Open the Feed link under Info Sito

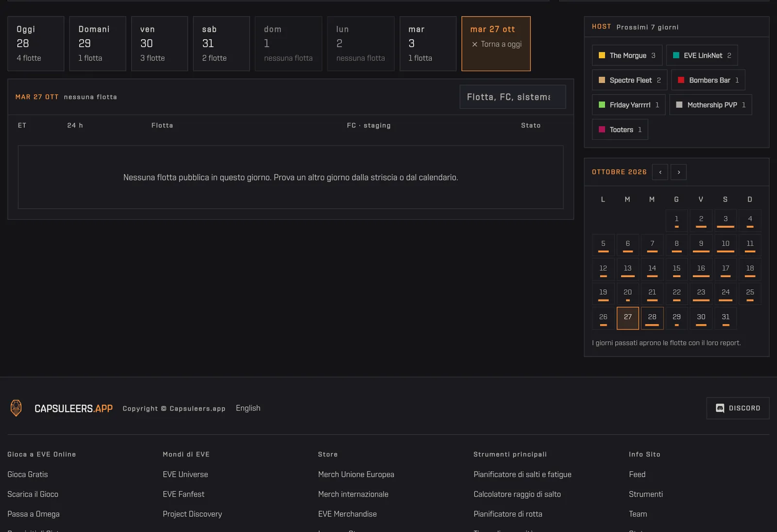coord(637,474)
